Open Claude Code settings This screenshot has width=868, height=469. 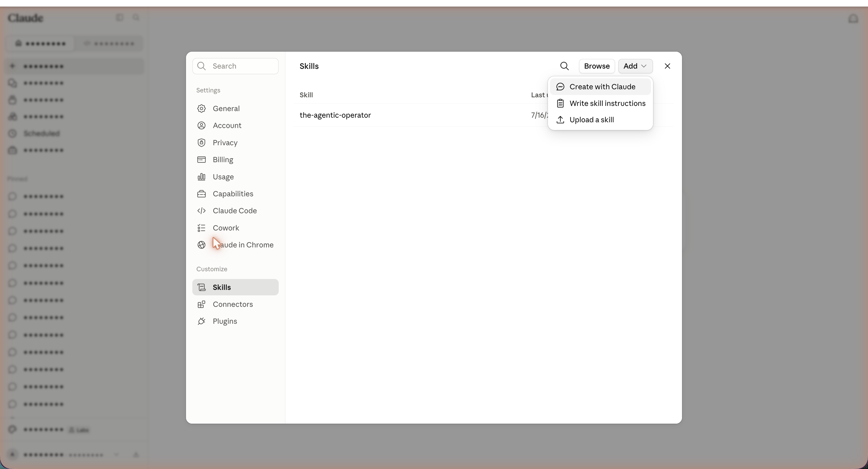235,211
